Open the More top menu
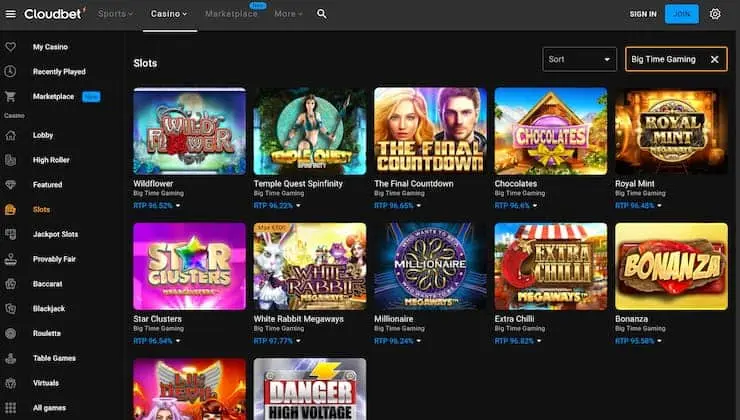Image resolution: width=740 pixels, height=420 pixels. 288,14
